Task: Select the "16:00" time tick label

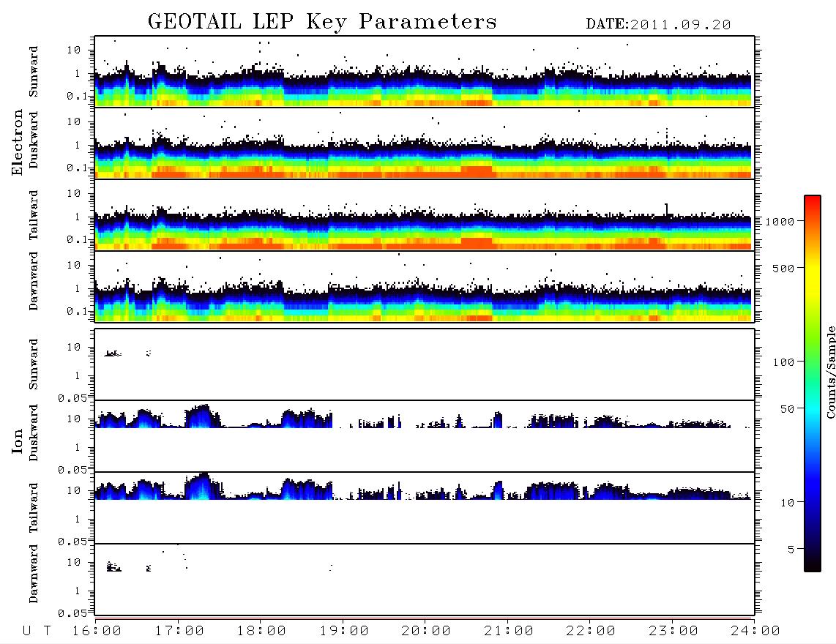Action: tap(97, 632)
